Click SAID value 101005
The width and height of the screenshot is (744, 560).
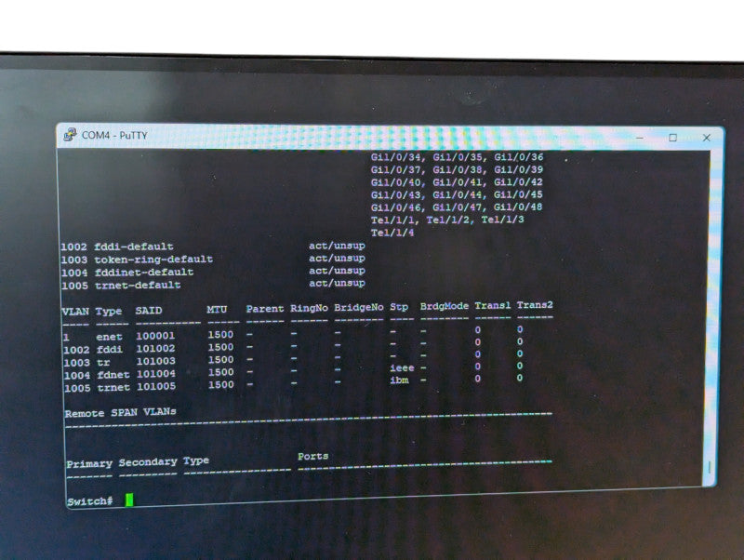[x=156, y=387]
